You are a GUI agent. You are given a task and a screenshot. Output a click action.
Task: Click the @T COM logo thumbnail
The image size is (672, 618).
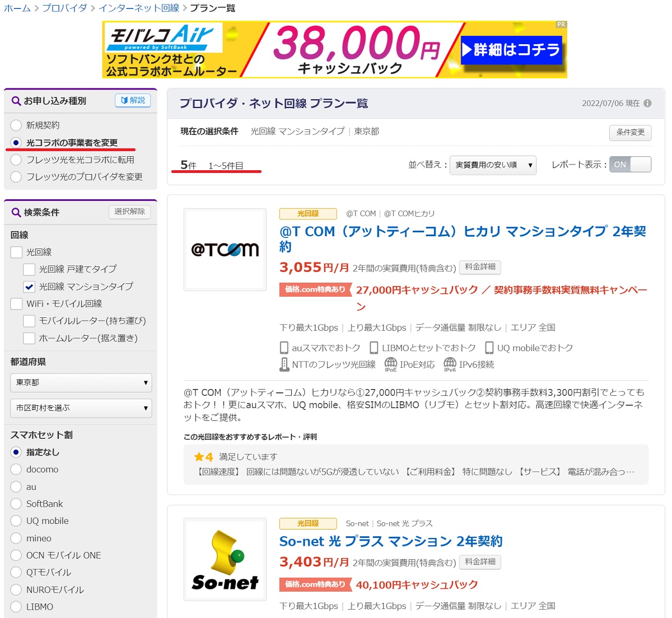pyautogui.click(x=225, y=250)
